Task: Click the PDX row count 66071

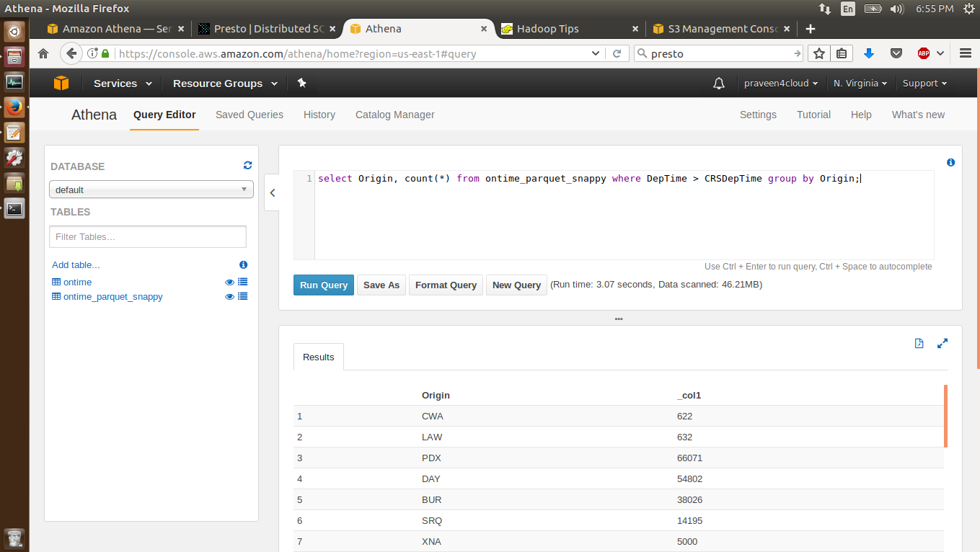Action: click(x=689, y=458)
